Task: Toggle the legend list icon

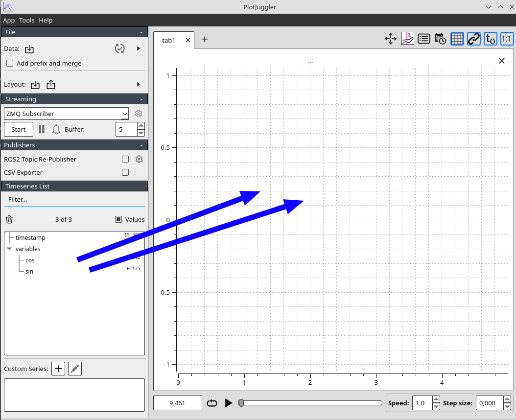Action: click(424, 39)
